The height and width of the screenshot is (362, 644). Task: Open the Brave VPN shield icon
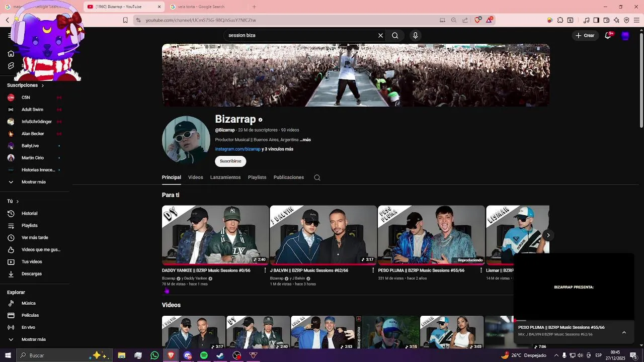[x=626, y=20]
